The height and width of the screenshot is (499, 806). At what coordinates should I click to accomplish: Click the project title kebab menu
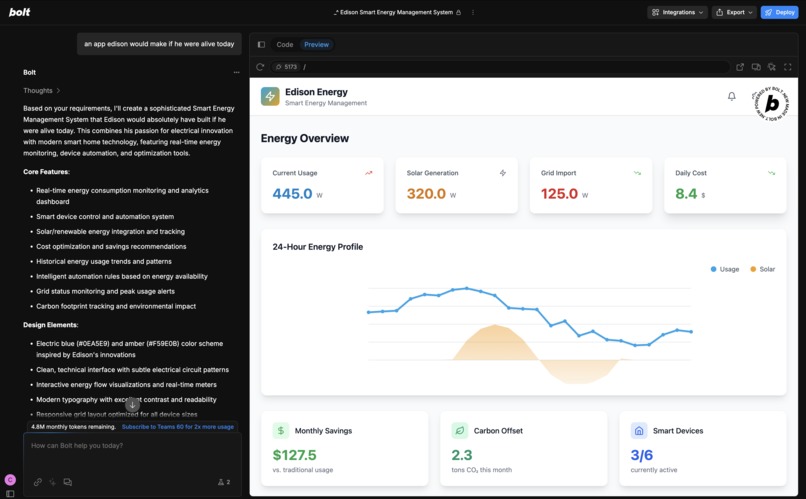click(473, 12)
